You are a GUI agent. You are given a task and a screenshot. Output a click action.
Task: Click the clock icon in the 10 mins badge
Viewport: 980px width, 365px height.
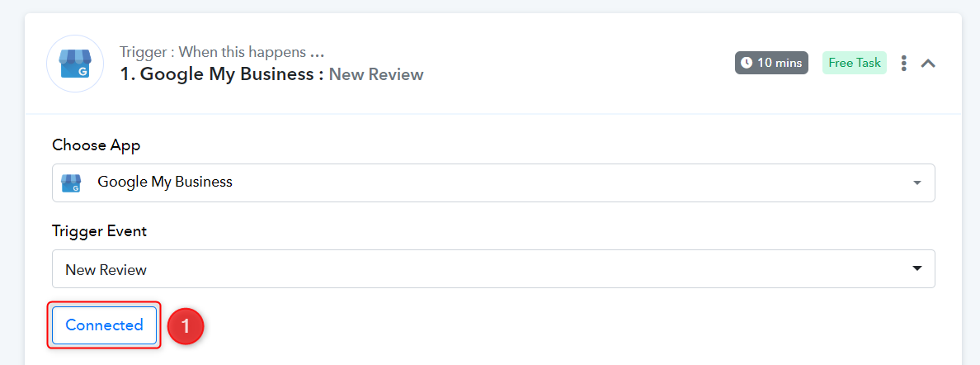point(747,63)
